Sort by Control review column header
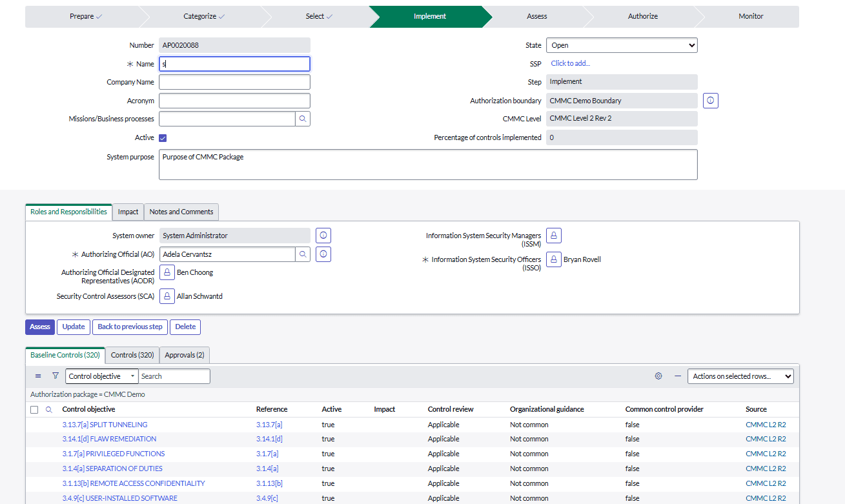The image size is (845, 504). pyautogui.click(x=451, y=409)
